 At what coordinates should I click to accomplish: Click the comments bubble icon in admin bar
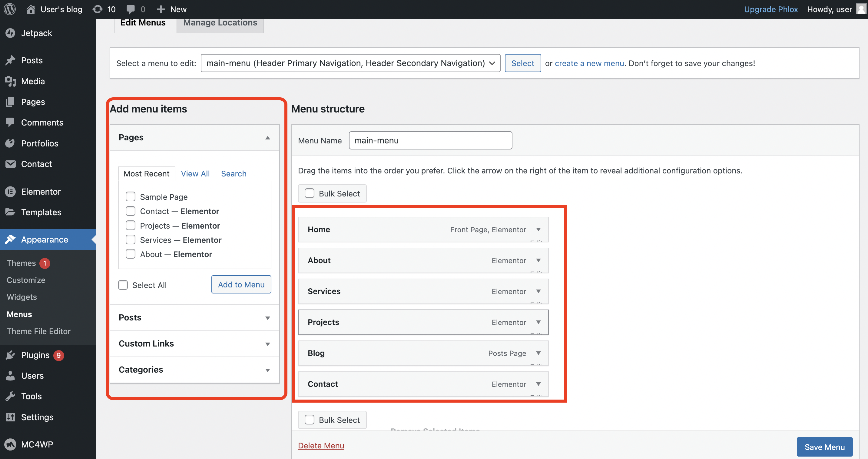coord(131,9)
